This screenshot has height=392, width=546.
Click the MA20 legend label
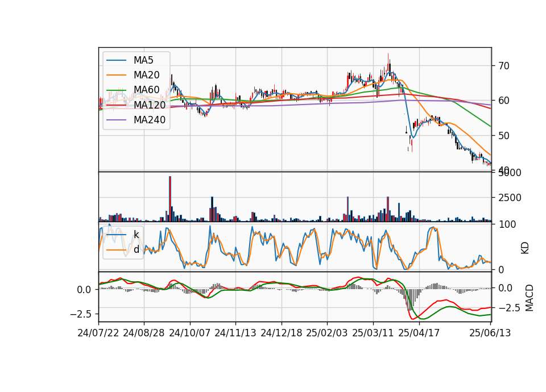pyautogui.click(x=146, y=75)
